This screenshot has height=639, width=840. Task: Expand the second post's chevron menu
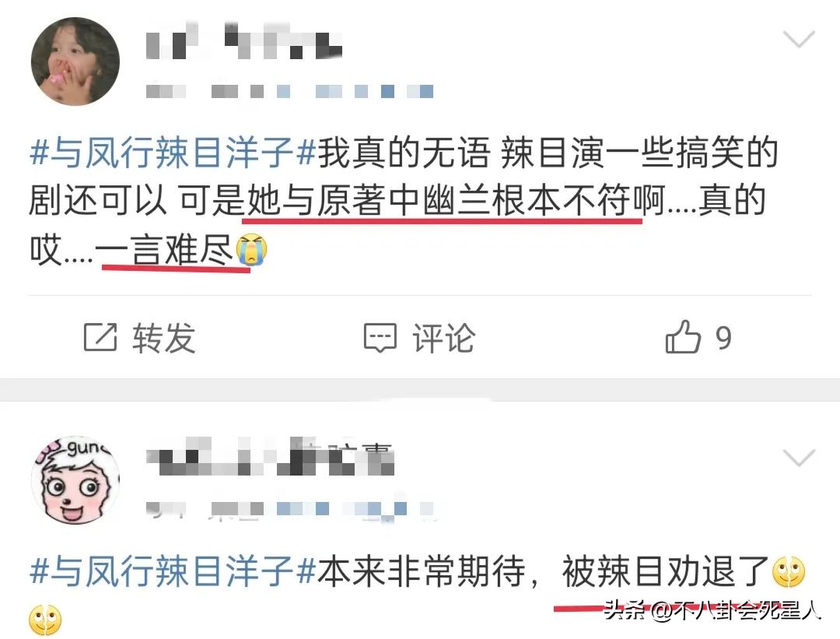798,458
